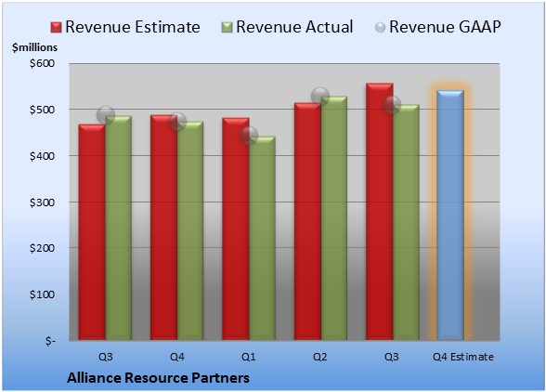The image size is (546, 392).
Task: Click the 'Q4' quarter axis label
Action: 176,357
